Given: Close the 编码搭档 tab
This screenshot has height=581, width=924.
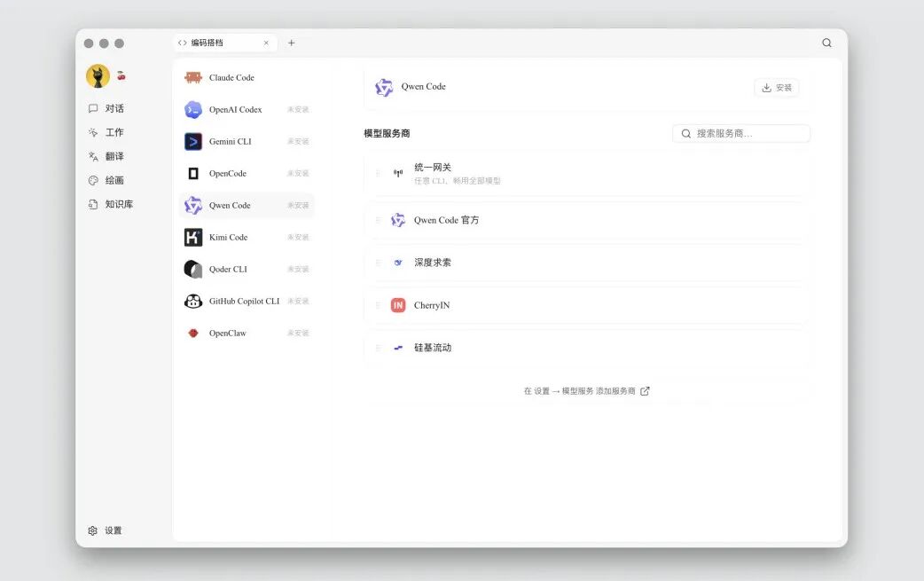Looking at the screenshot, I should [266, 43].
